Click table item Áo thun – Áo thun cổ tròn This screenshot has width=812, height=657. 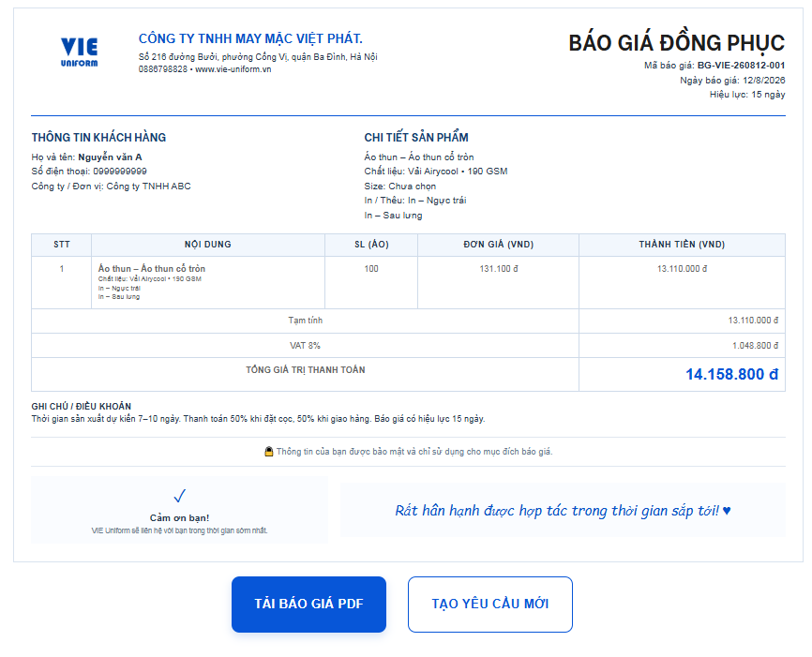152,269
